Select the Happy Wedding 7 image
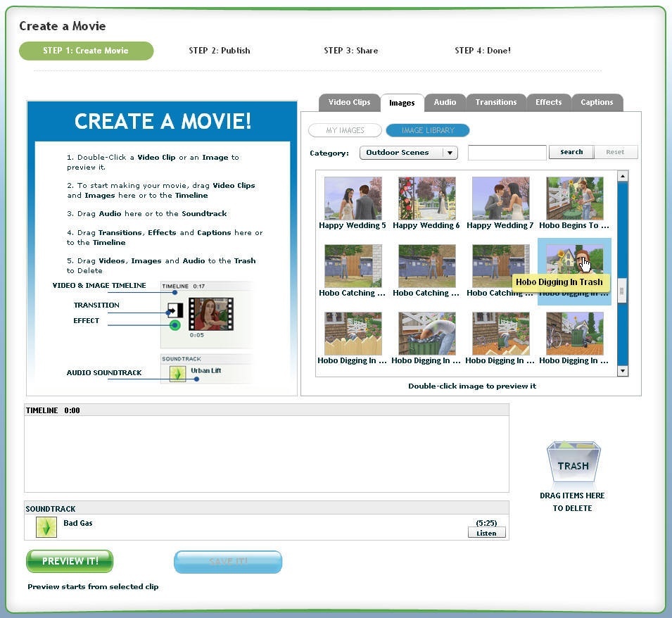This screenshot has height=618, width=672. [x=500, y=198]
